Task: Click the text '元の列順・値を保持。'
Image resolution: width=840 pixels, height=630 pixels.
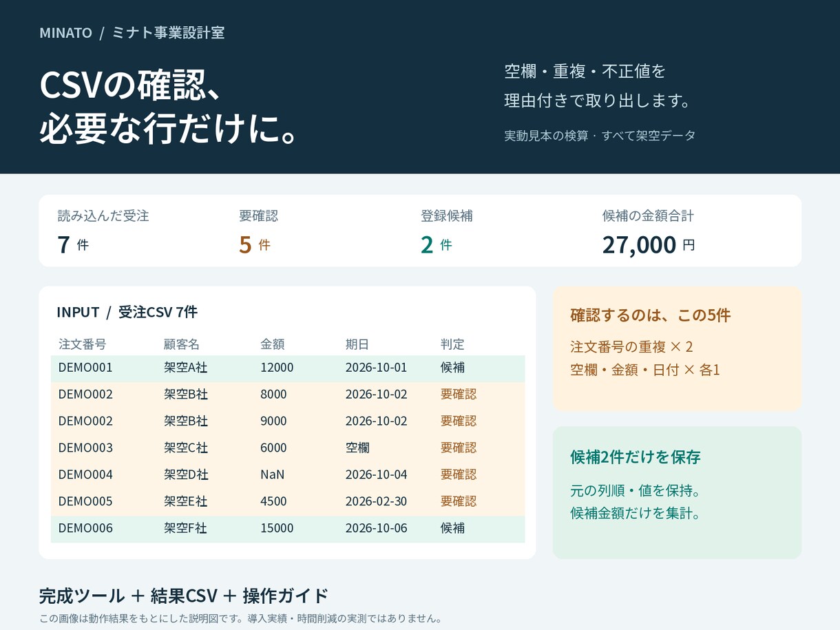Action: (636, 491)
